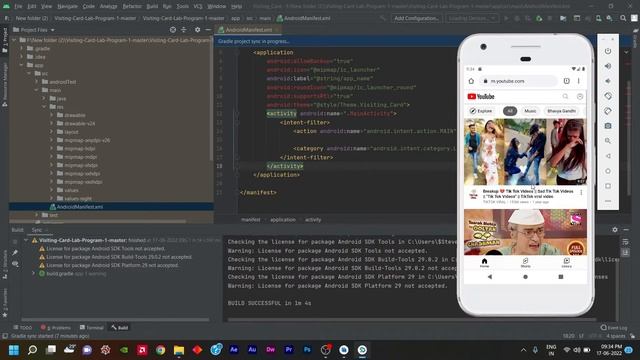This screenshot has width=640, height=360.
Task: Open the Problems tool window tab
Action: tap(56, 327)
